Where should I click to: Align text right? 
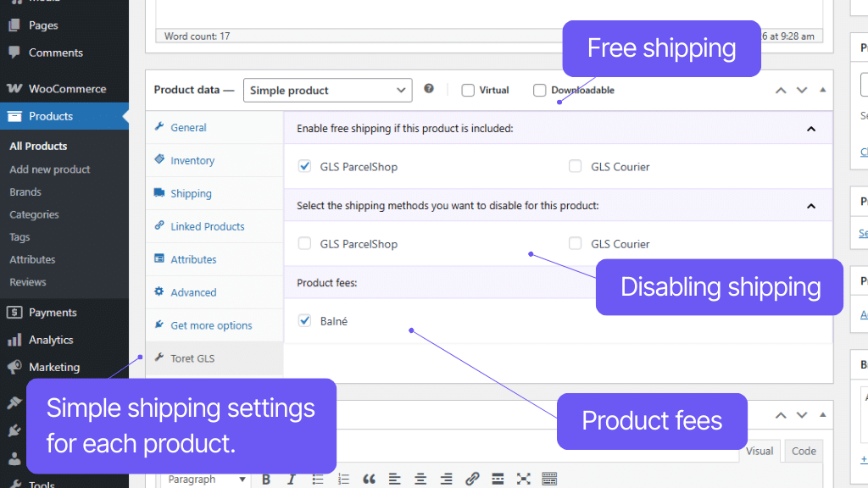pos(446,480)
